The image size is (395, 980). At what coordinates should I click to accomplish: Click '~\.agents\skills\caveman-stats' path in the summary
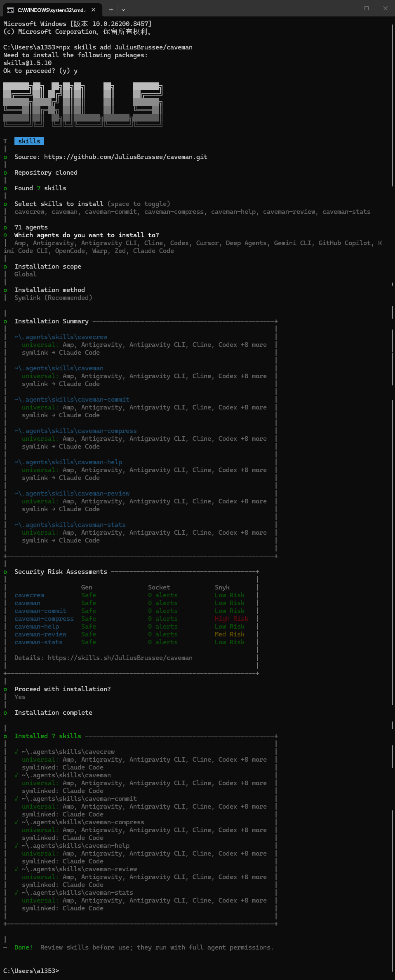[x=70, y=525]
